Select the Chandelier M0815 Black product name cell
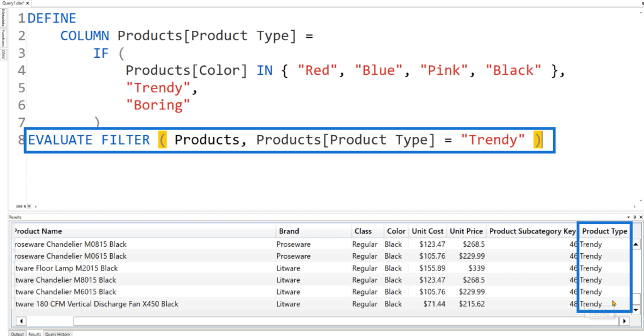 coord(144,244)
